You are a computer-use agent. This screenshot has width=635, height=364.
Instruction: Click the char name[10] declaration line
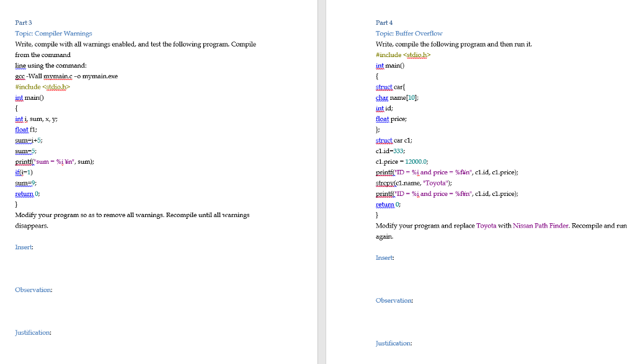pyautogui.click(x=397, y=97)
